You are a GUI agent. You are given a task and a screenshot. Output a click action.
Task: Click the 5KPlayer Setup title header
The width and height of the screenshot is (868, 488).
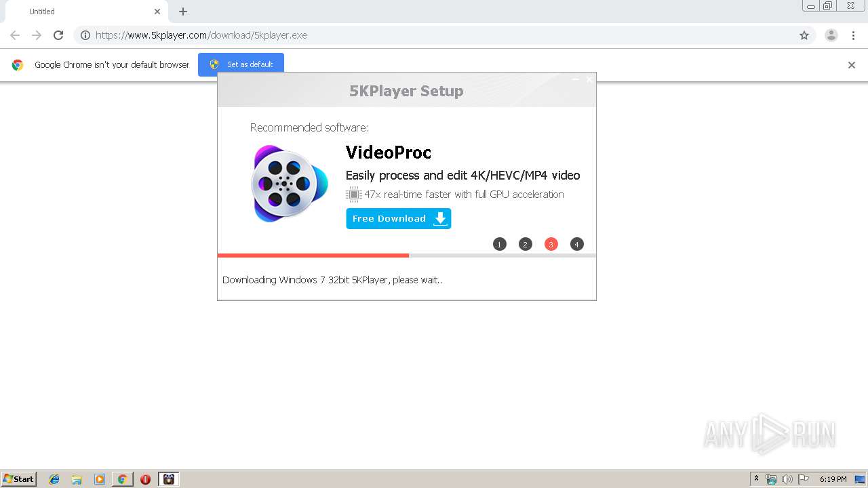click(406, 91)
